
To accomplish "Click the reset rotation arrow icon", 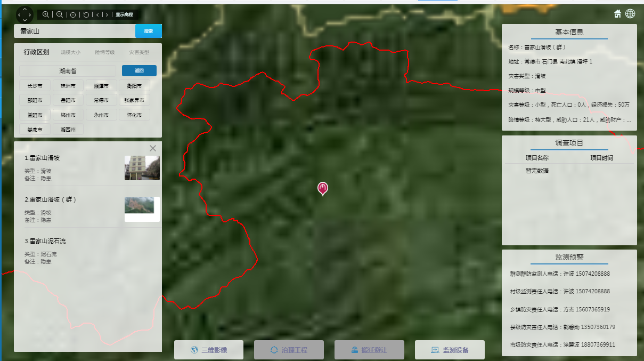I will (86, 15).
